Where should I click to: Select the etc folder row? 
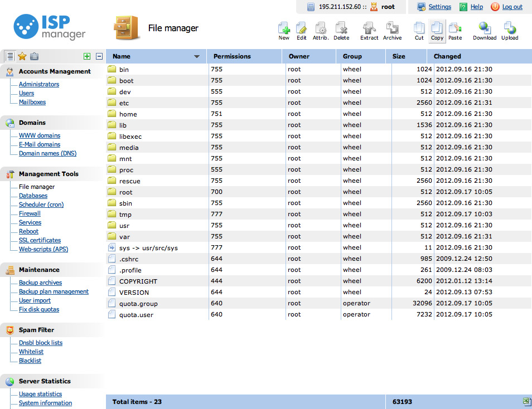[x=124, y=103]
